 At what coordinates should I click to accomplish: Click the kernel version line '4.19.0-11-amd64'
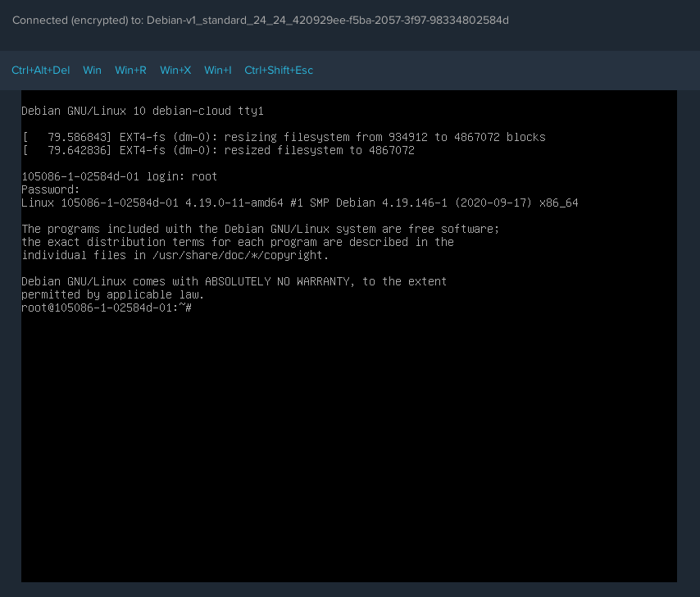tap(299, 203)
